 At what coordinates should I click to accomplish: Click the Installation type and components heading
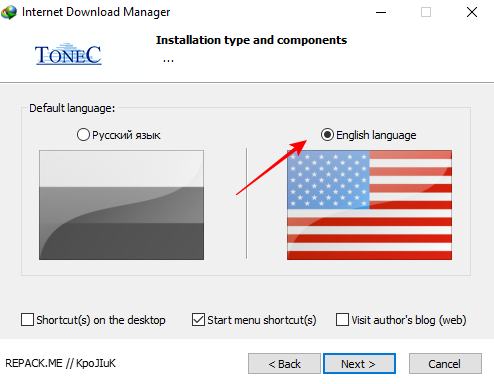point(251,40)
